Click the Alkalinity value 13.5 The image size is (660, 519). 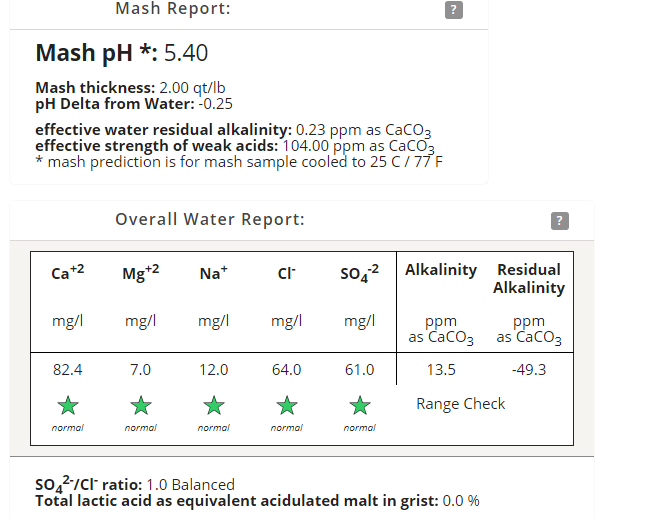click(441, 370)
